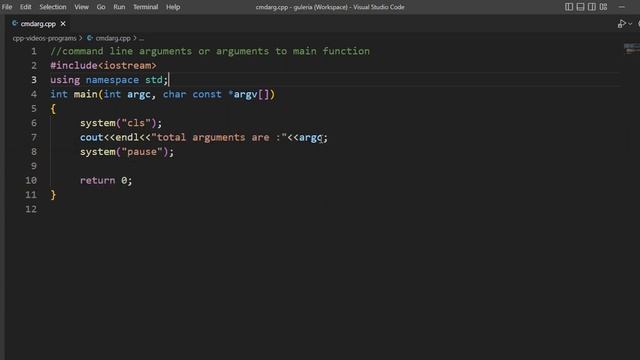The width and height of the screenshot is (640, 360).
Task: Toggle the primary side bar layout icon
Action: coord(569,7)
